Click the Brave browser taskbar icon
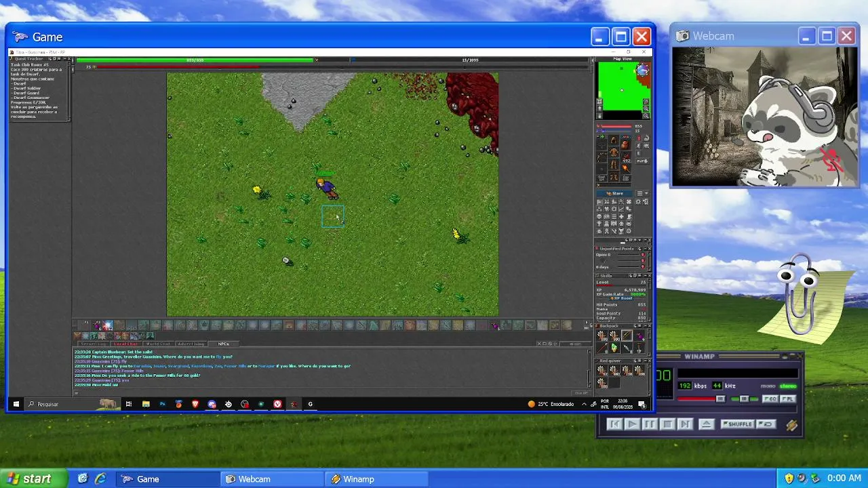The width and height of the screenshot is (868, 488). coord(195,404)
